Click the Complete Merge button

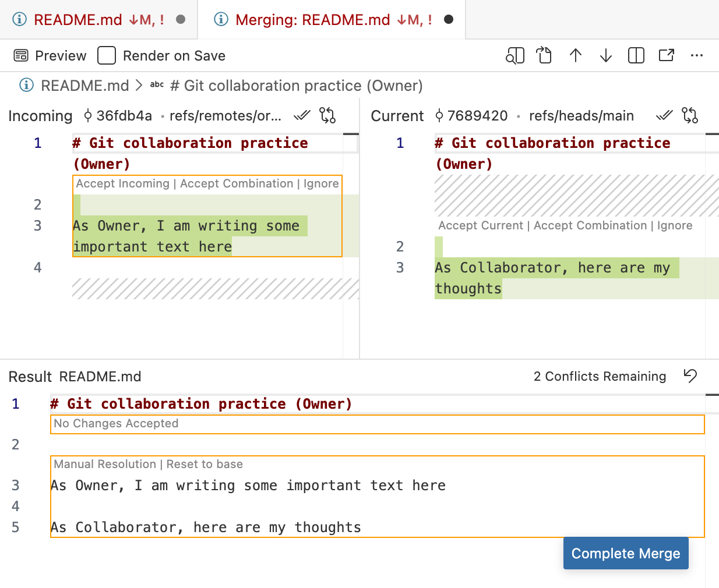tap(626, 553)
